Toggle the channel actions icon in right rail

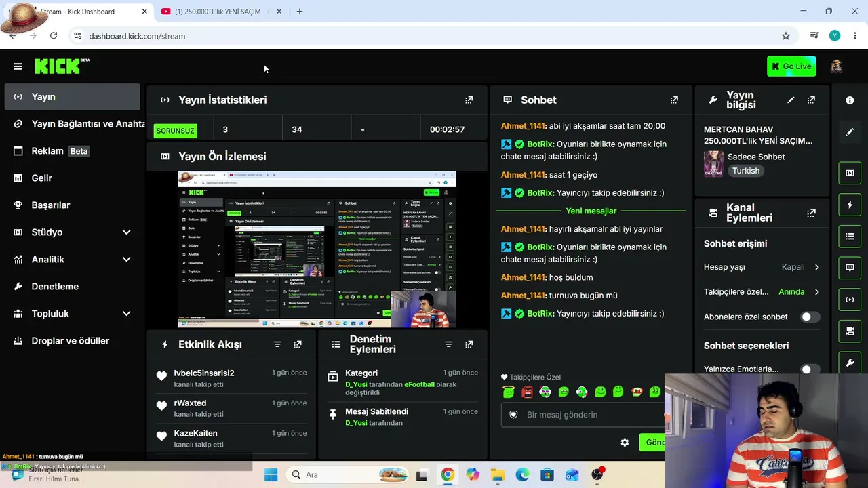[x=850, y=331]
